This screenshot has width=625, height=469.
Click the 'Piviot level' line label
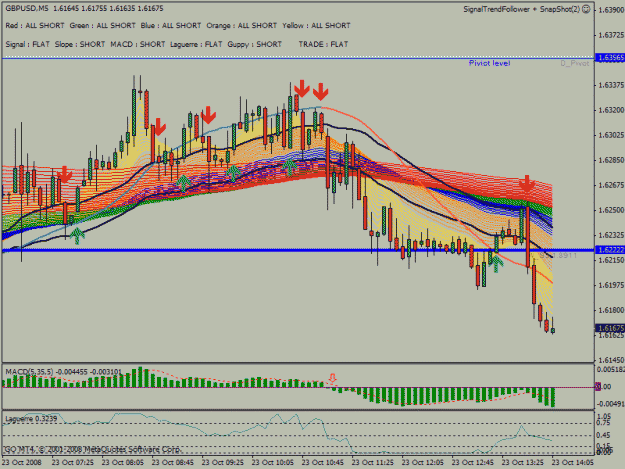tap(489, 63)
